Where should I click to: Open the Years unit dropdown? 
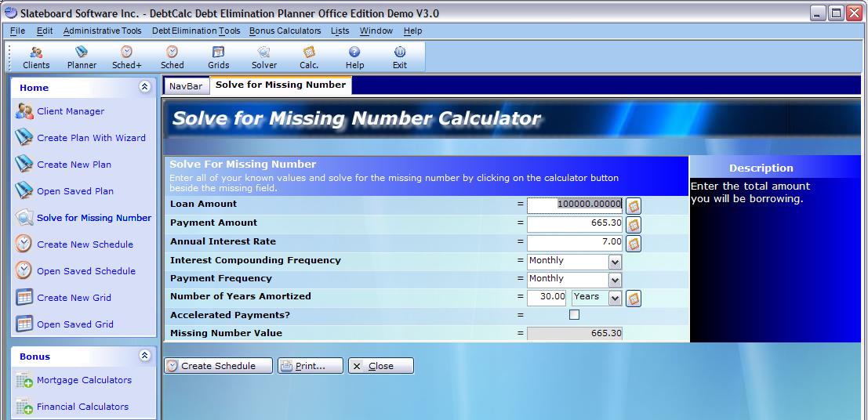click(x=615, y=298)
